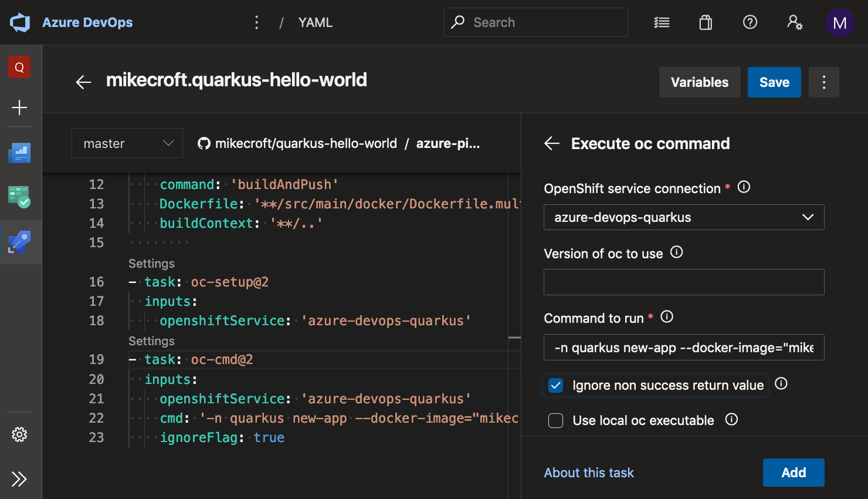Viewport: 868px width, 499px height.
Task: Click the editor overview ruler marker
Action: 514,338
